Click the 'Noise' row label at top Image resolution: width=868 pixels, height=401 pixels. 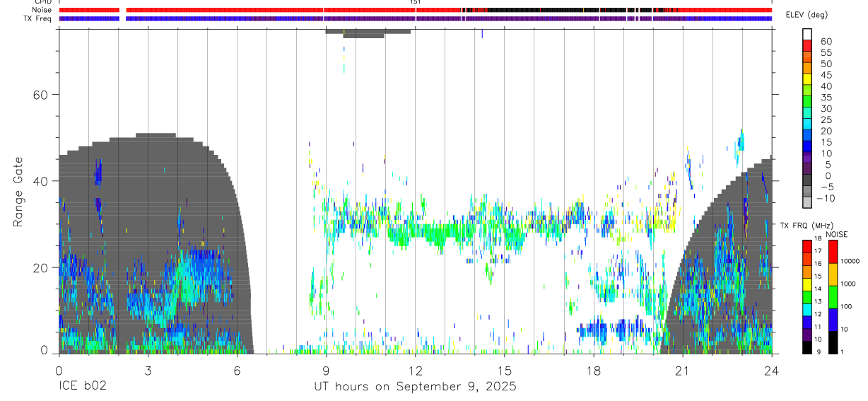pos(42,10)
